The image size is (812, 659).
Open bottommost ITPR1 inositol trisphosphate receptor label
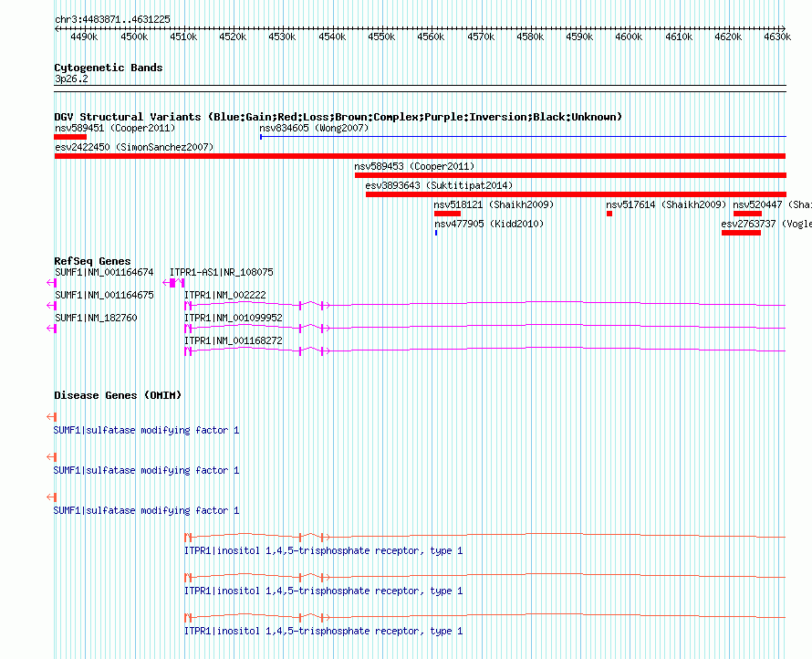323,631
